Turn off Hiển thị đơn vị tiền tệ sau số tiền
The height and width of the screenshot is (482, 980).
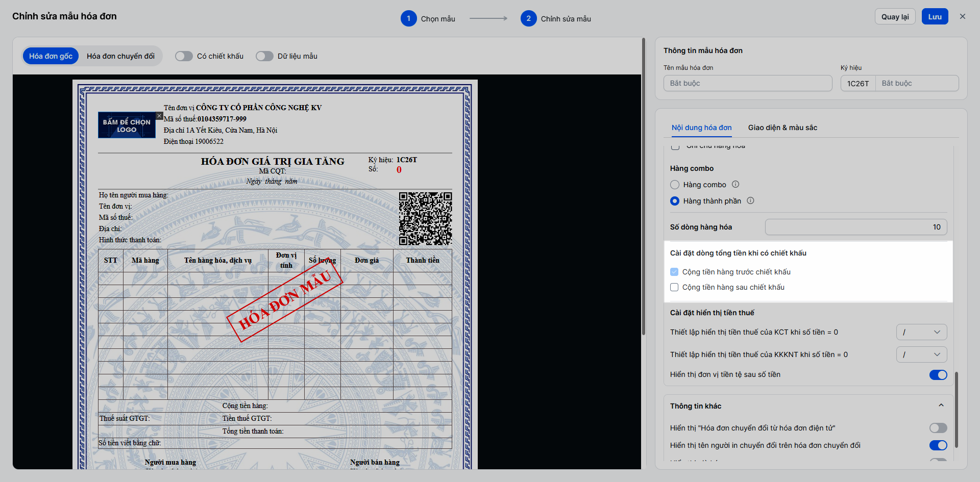pos(938,375)
